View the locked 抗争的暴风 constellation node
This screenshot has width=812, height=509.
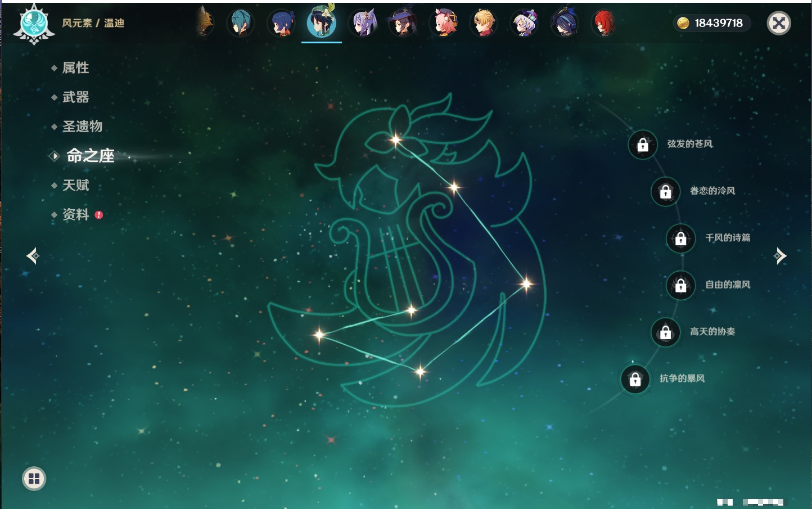coord(635,379)
